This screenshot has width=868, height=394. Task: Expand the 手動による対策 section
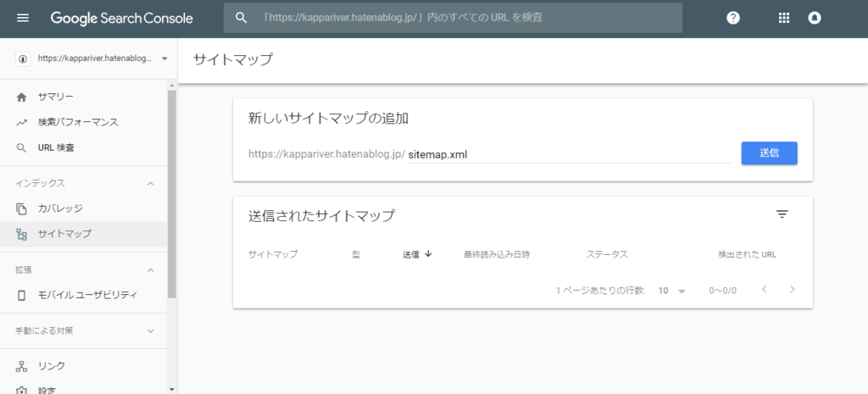tap(150, 331)
